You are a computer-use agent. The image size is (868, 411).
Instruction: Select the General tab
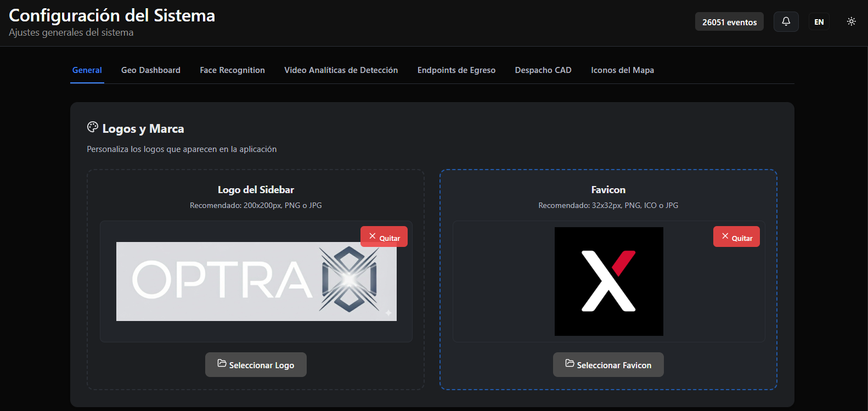[x=87, y=70]
